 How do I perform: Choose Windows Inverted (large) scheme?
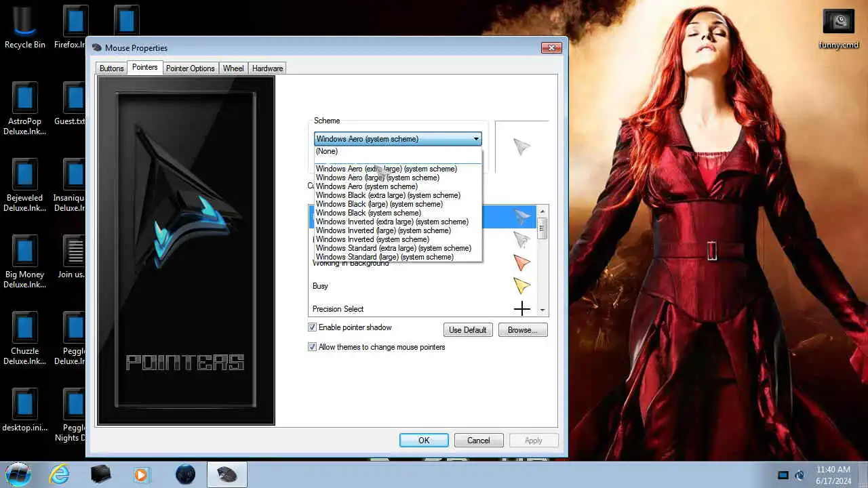pos(398,230)
